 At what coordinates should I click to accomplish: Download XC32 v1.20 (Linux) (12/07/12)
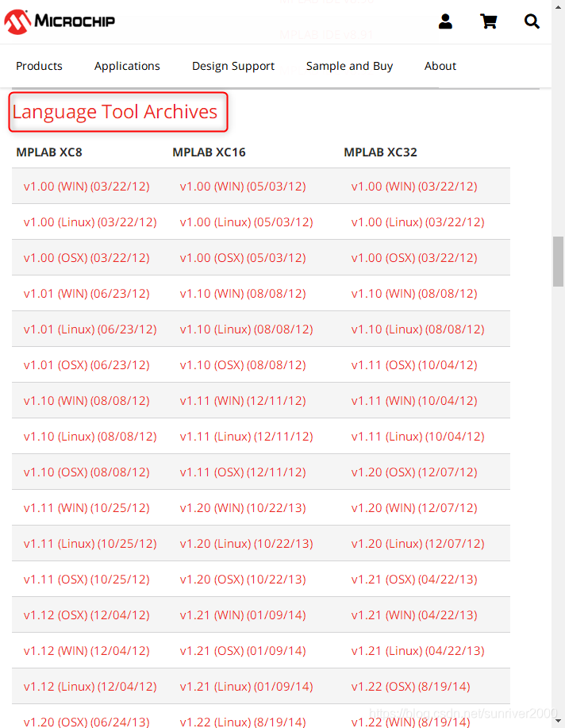pyautogui.click(x=418, y=544)
